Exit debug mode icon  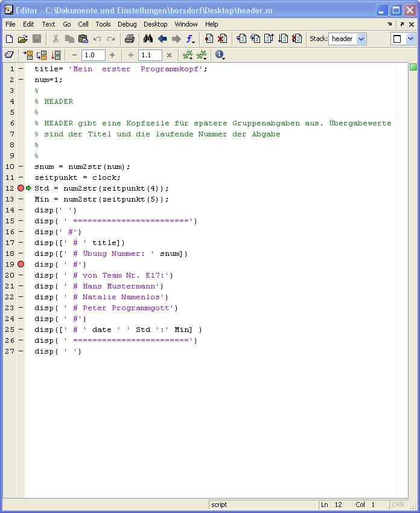pyautogui.click(x=297, y=39)
